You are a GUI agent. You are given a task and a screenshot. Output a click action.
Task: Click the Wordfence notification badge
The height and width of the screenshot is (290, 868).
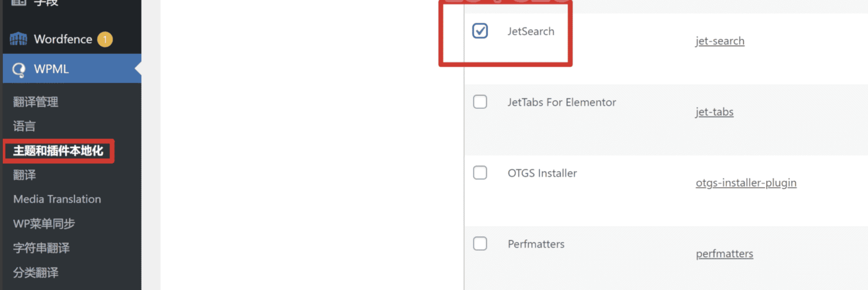(105, 39)
